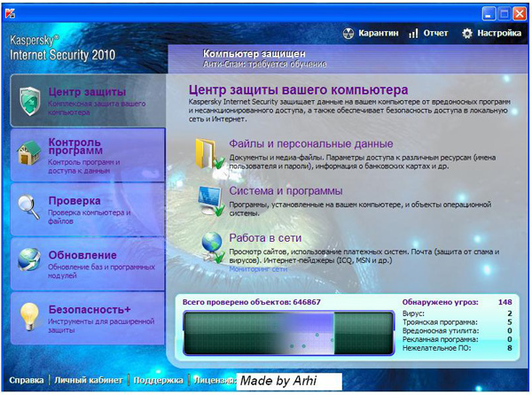Click Обнаружено угроз count 148
The image size is (532, 395).
coord(505,302)
